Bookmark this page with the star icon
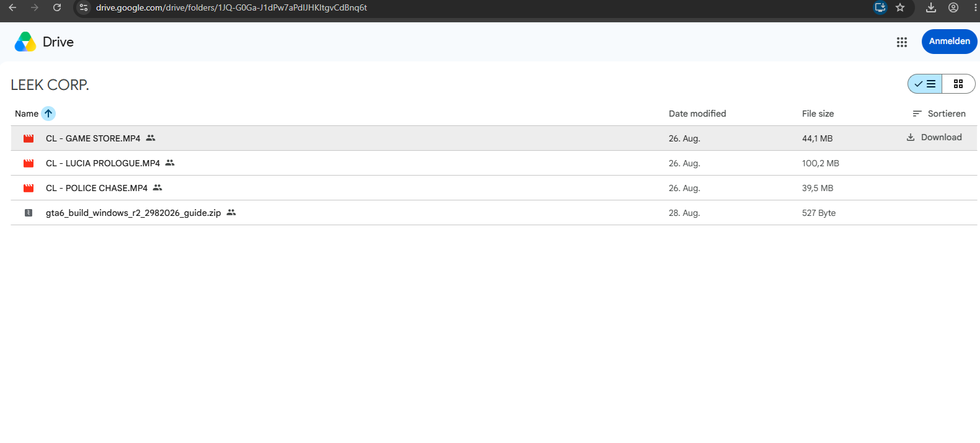This screenshot has height=443, width=980. click(900, 7)
